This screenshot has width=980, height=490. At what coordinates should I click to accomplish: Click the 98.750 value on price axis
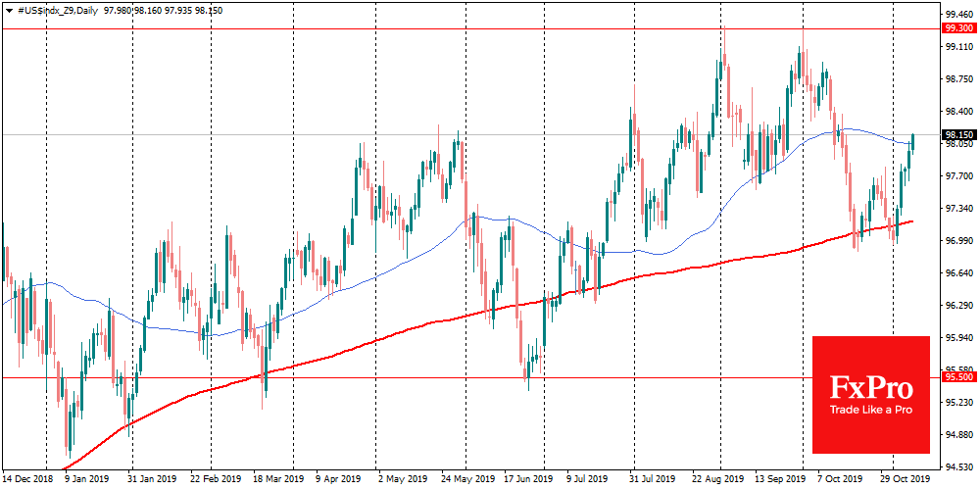click(x=958, y=78)
